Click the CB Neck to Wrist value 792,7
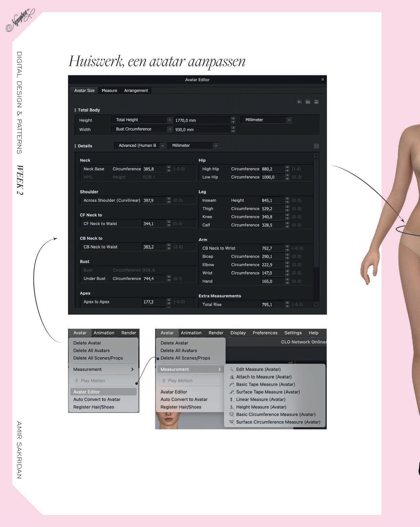The height and width of the screenshot is (527, 420). (x=273, y=248)
